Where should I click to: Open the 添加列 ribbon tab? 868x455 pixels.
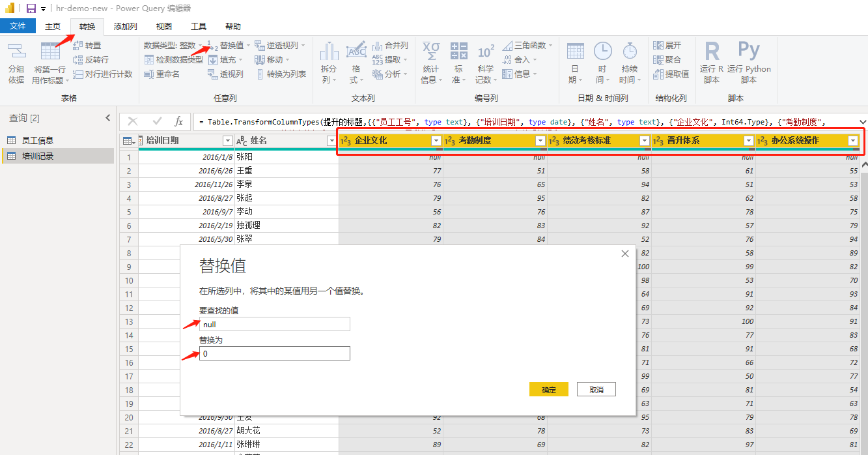[x=125, y=27]
